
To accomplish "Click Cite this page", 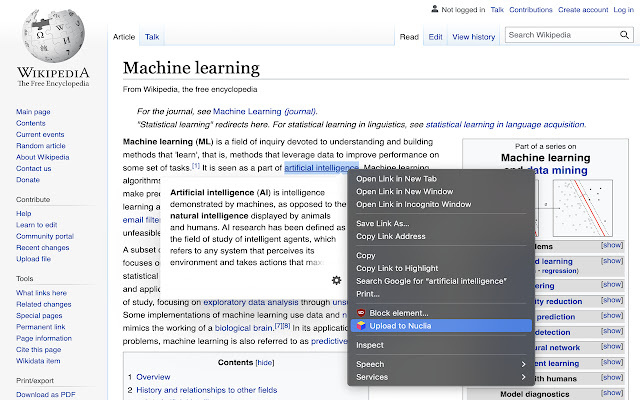I will tap(38, 350).
